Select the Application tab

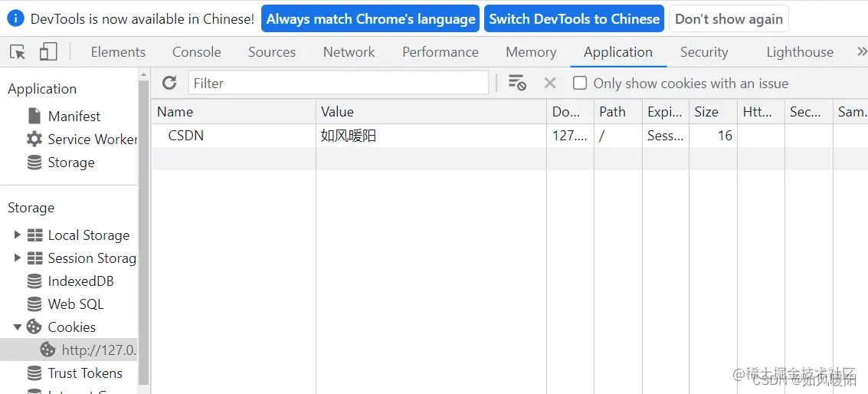pos(617,52)
